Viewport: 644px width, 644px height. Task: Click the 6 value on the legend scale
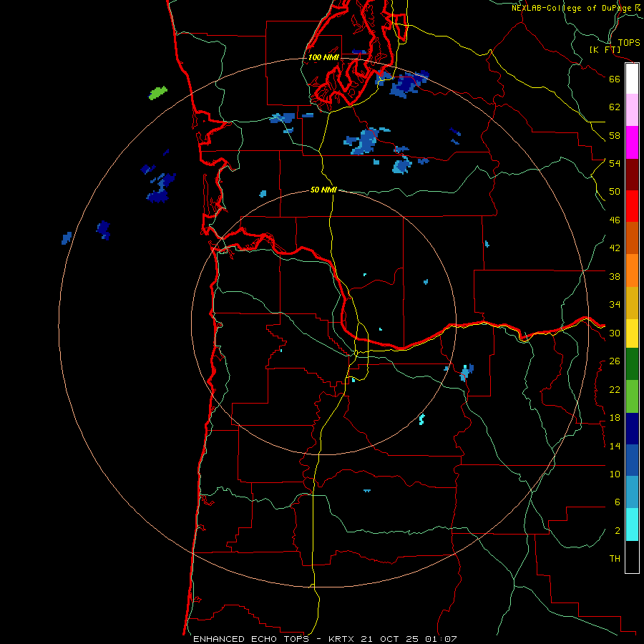[x=617, y=502]
